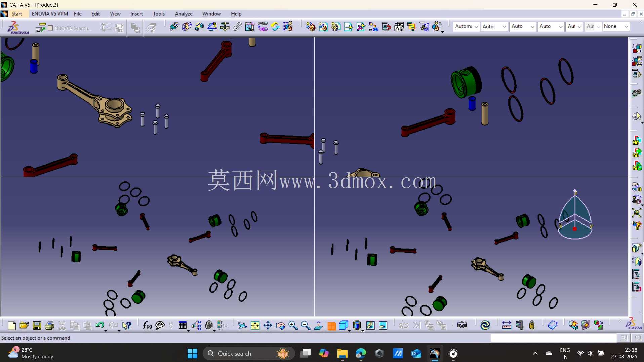
Task: Open the ENOVIA V5 VPM menu
Action: click(50, 14)
